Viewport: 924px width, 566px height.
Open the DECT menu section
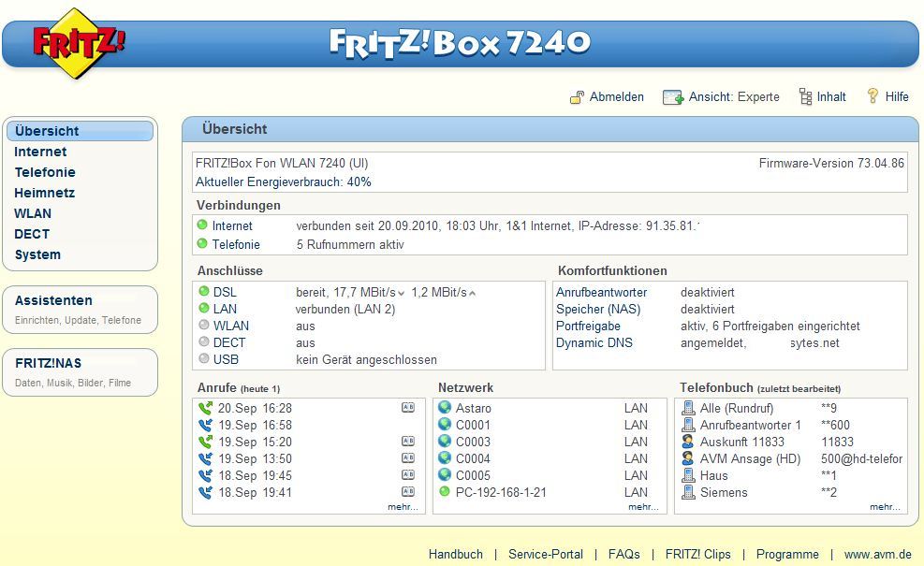coord(32,234)
